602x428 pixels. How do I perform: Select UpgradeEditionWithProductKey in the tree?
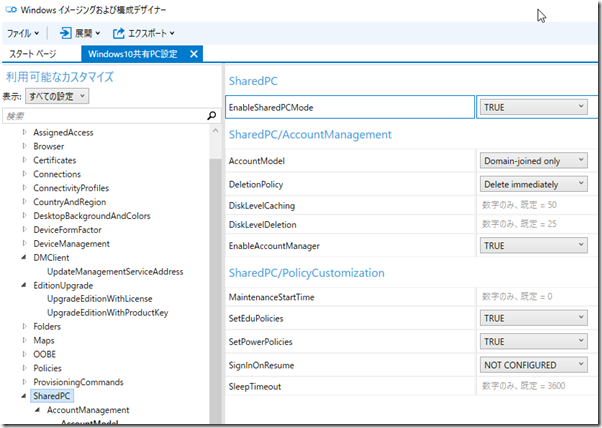coord(108,312)
